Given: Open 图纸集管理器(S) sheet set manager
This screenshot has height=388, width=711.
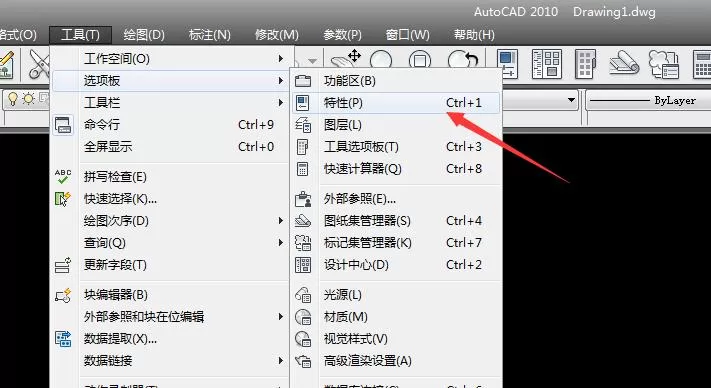Looking at the screenshot, I should (x=396, y=221).
